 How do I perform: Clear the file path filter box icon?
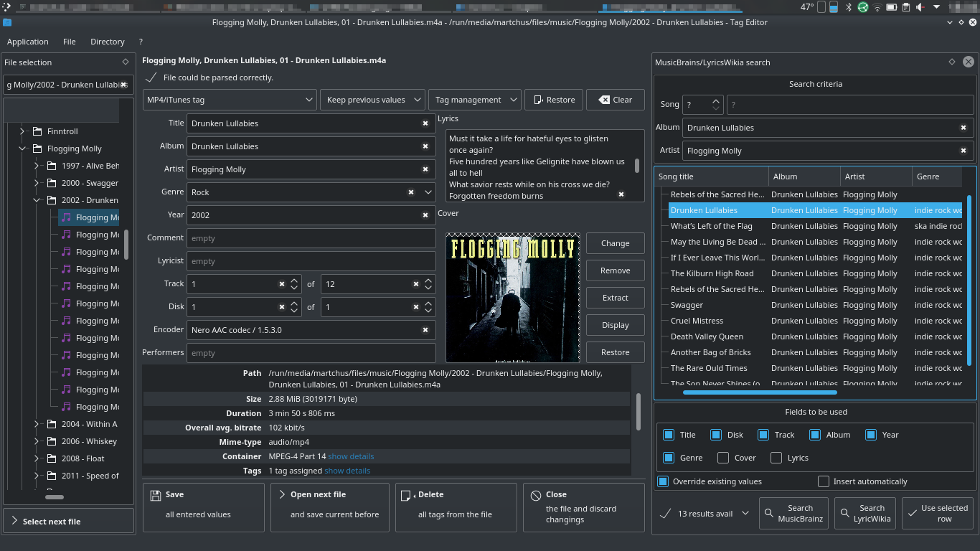pos(123,85)
